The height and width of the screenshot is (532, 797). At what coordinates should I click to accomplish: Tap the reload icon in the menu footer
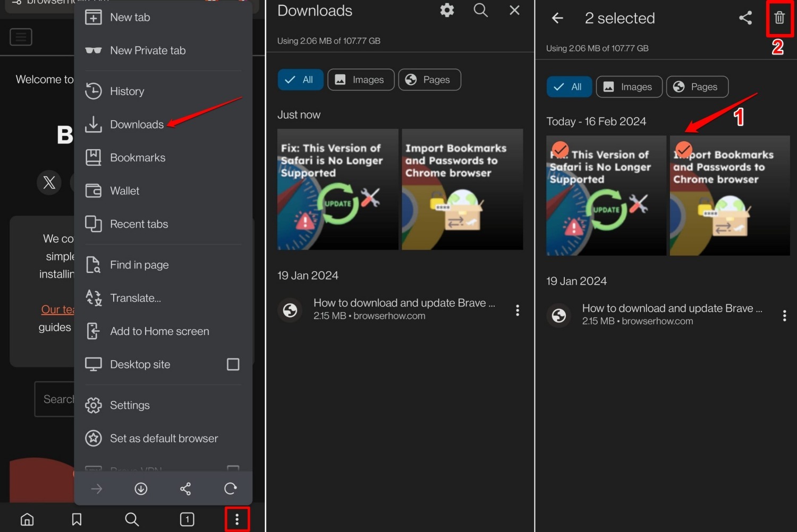(230, 488)
